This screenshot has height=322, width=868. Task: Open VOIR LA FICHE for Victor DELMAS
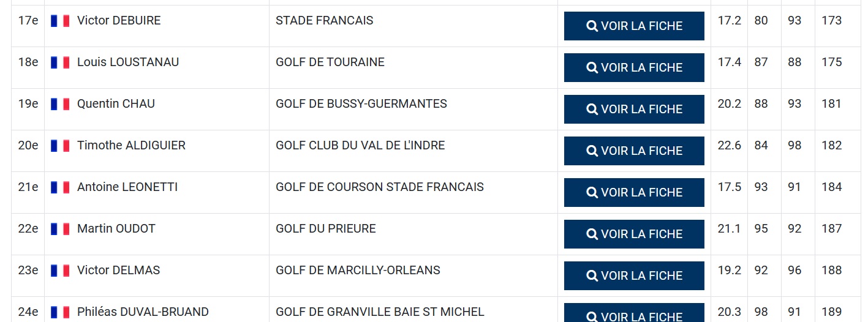point(634,275)
